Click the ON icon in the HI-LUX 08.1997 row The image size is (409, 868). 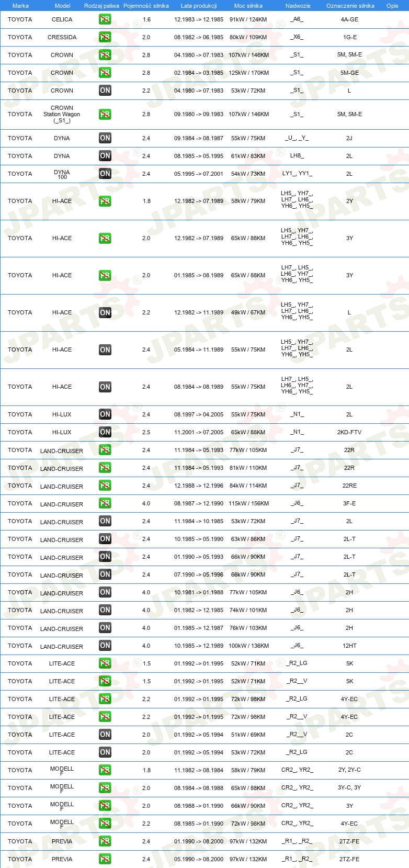[105, 414]
